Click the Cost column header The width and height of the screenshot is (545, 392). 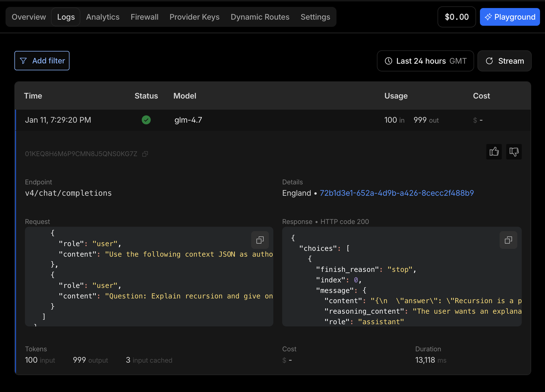pos(481,96)
